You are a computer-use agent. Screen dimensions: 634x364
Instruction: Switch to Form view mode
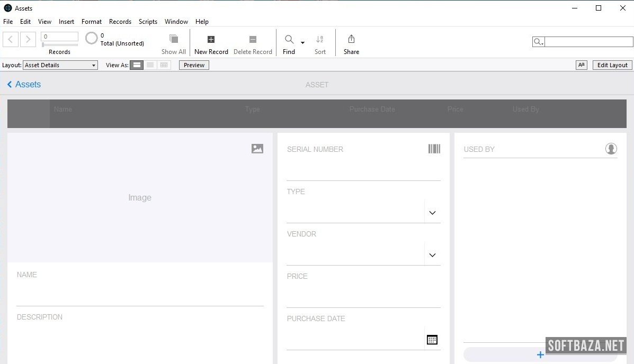(x=137, y=65)
